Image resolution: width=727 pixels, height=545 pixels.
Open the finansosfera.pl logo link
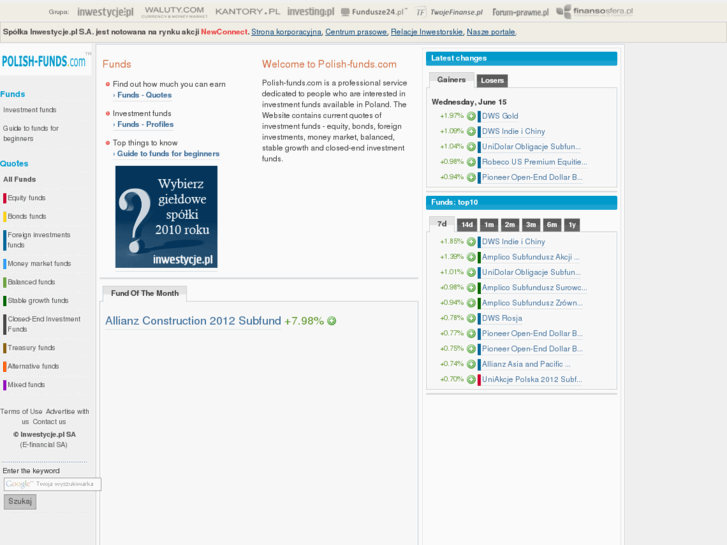click(x=595, y=11)
